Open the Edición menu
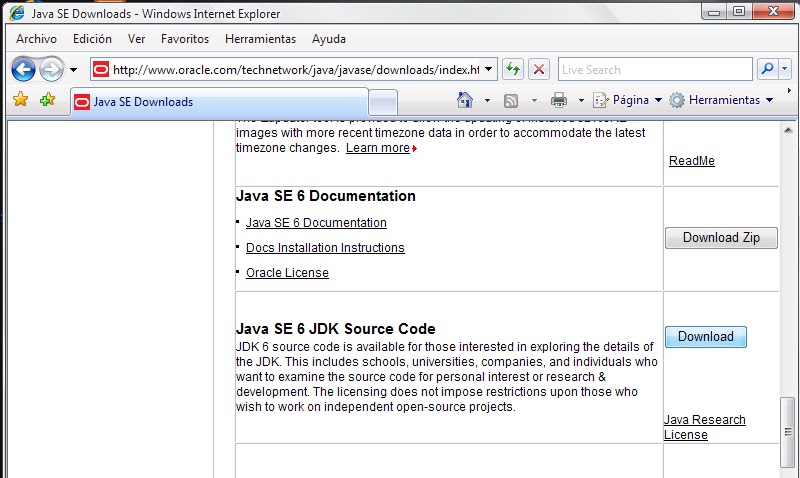Screen dimensions: 800x478 point(92,39)
